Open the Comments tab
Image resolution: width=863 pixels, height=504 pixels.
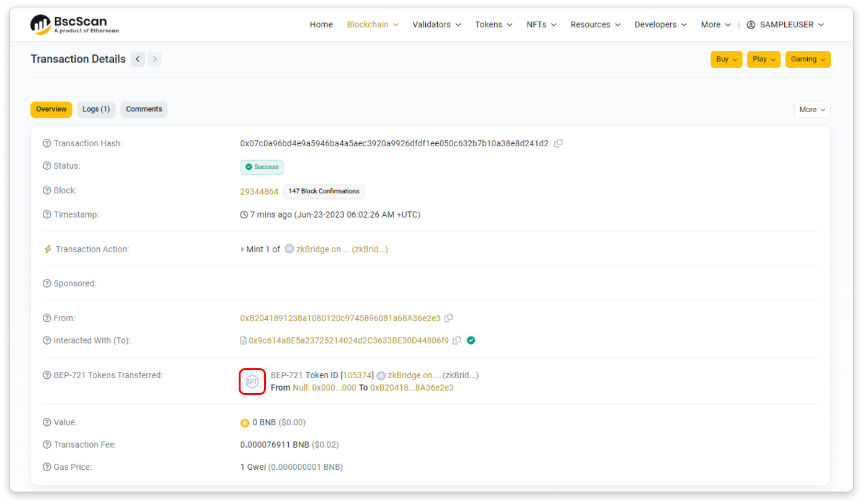click(144, 109)
